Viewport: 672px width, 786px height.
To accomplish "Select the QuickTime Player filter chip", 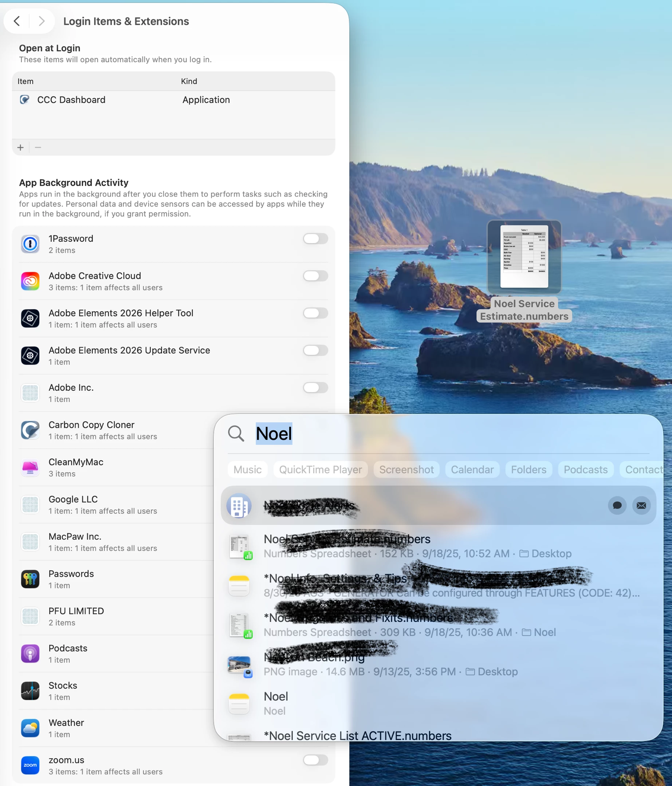I will click(x=320, y=470).
